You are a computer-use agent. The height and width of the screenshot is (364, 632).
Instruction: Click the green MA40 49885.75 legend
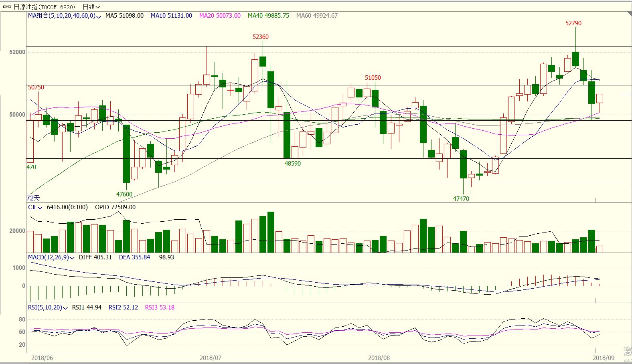pos(268,16)
